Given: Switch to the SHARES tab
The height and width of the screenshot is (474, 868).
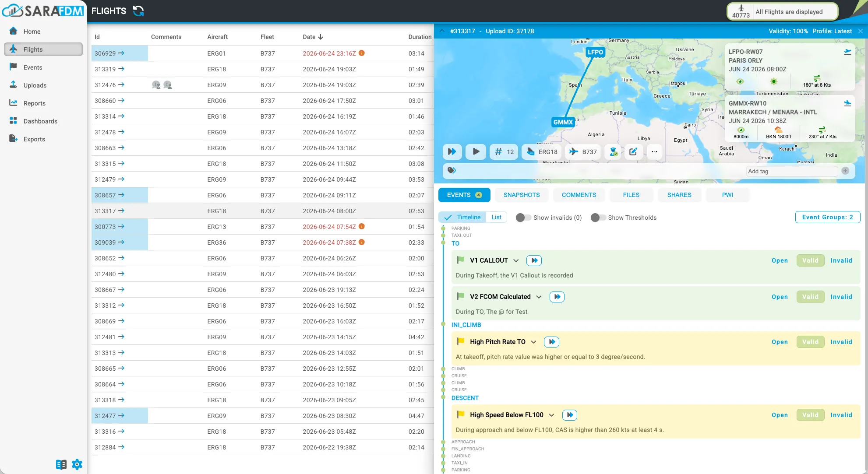Looking at the screenshot, I should (679, 195).
